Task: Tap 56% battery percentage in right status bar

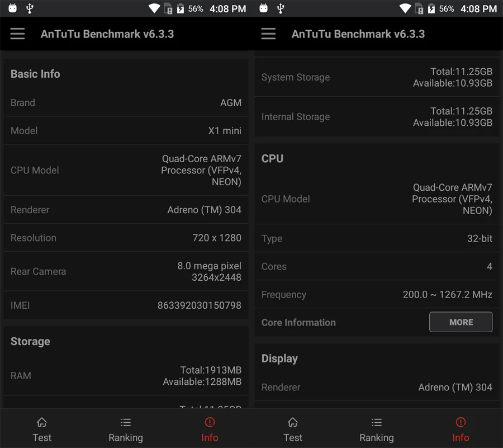Action: (x=447, y=8)
